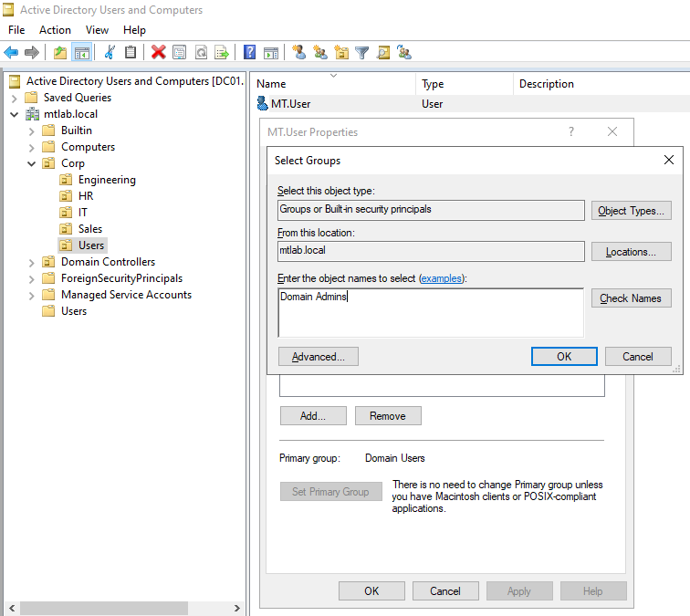Click the Locations... button
The height and width of the screenshot is (616, 690).
point(631,252)
